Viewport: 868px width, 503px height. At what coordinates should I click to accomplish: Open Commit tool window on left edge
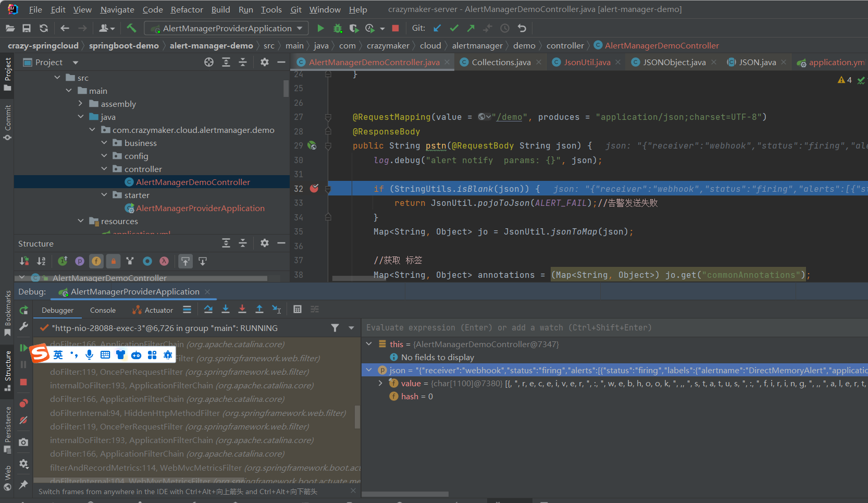[x=7, y=122]
